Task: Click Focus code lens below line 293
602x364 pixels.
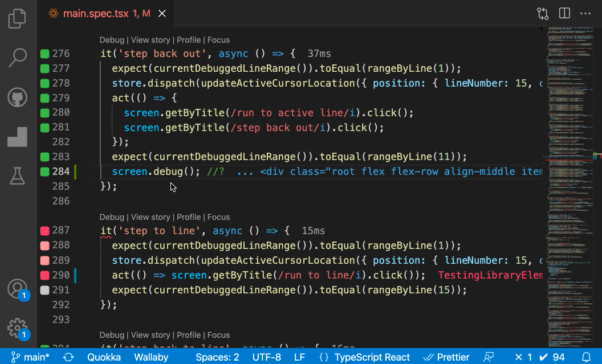Action: 218,335
